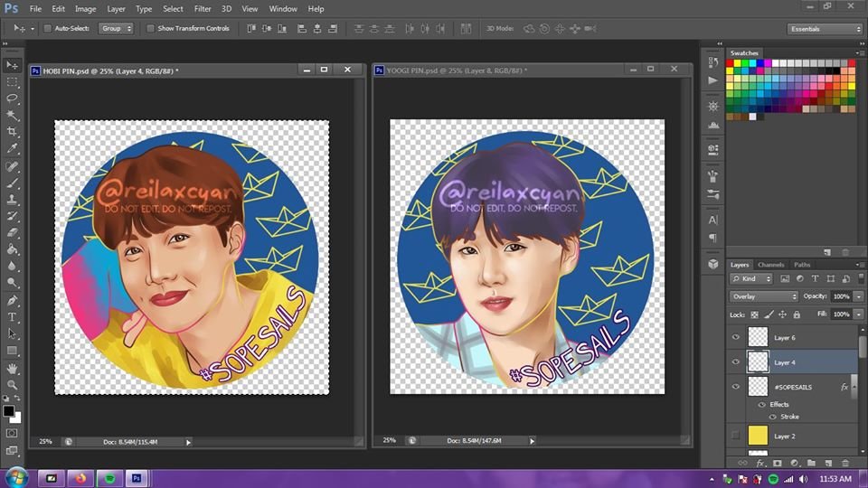This screenshot has width=868, height=488.
Task: Switch to the Paths tab
Action: pos(802,265)
